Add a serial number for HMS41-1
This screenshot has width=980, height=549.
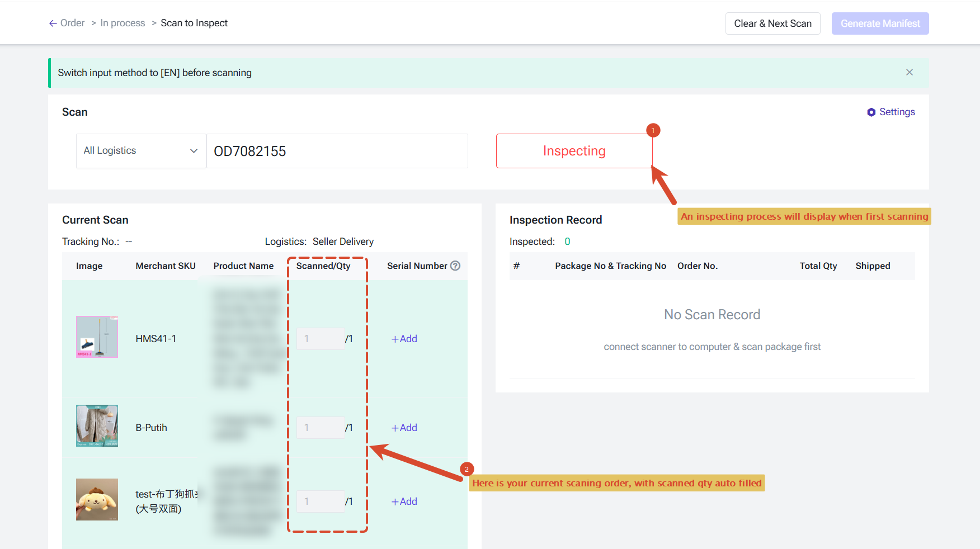tap(404, 339)
